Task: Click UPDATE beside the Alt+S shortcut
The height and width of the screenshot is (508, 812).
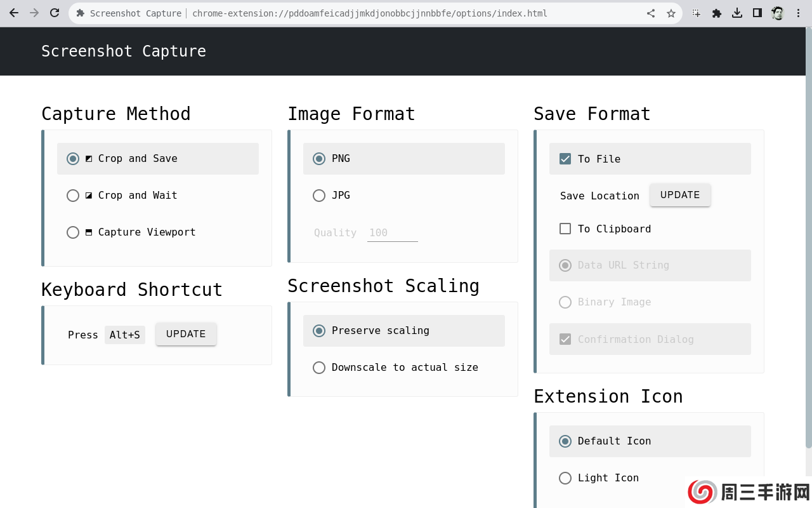Action: tap(186, 334)
